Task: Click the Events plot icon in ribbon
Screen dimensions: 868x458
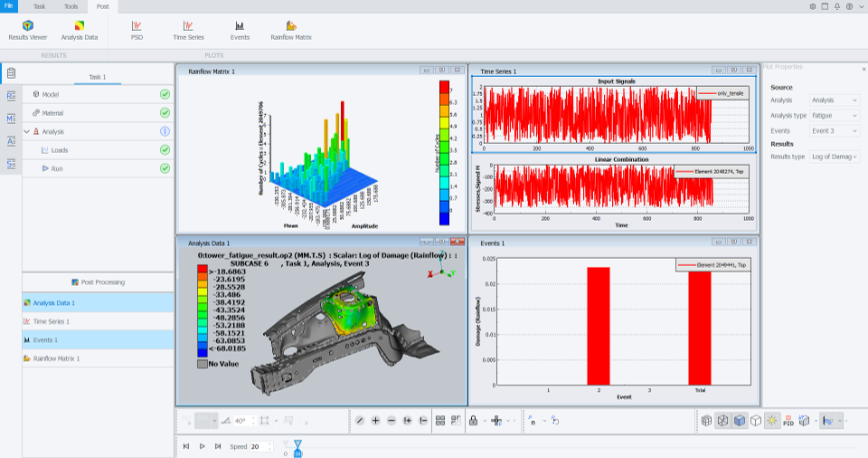Action: coord(240,30)
